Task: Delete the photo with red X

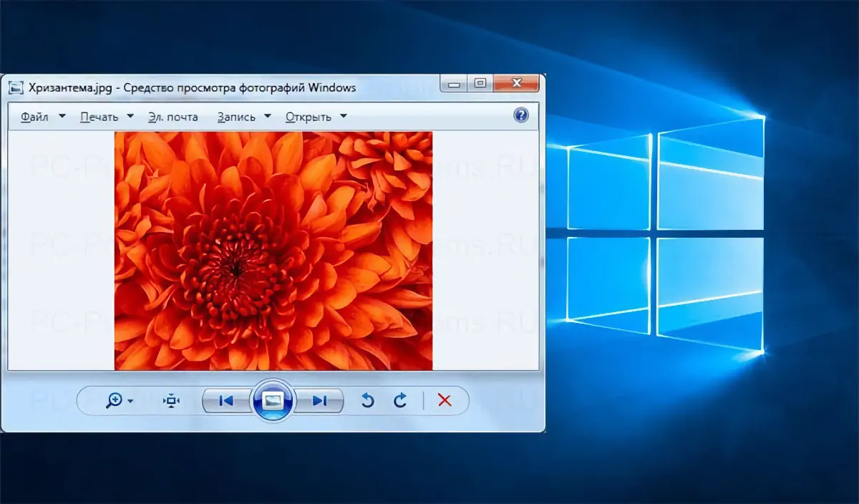Action: pos(445,401)
